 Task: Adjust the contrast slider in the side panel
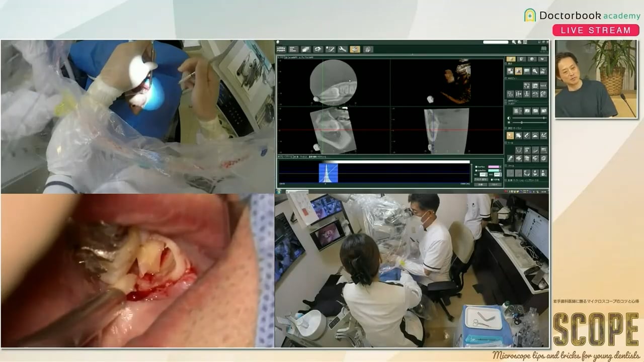point(530,118)
